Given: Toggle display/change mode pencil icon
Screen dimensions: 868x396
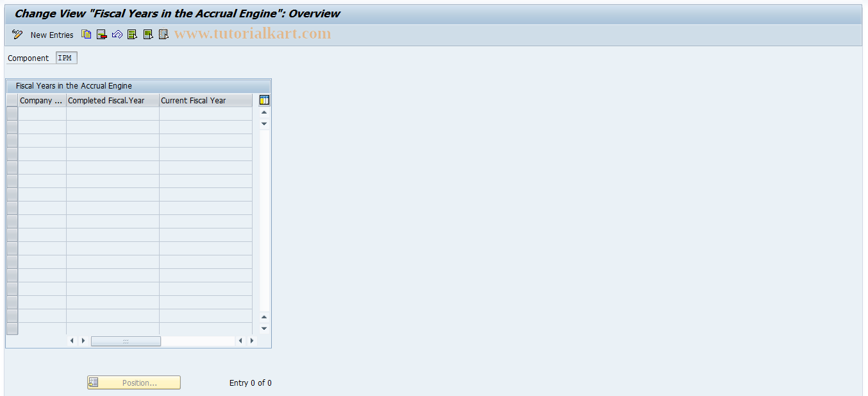Looking at the screenshot, I should point(17,35).
